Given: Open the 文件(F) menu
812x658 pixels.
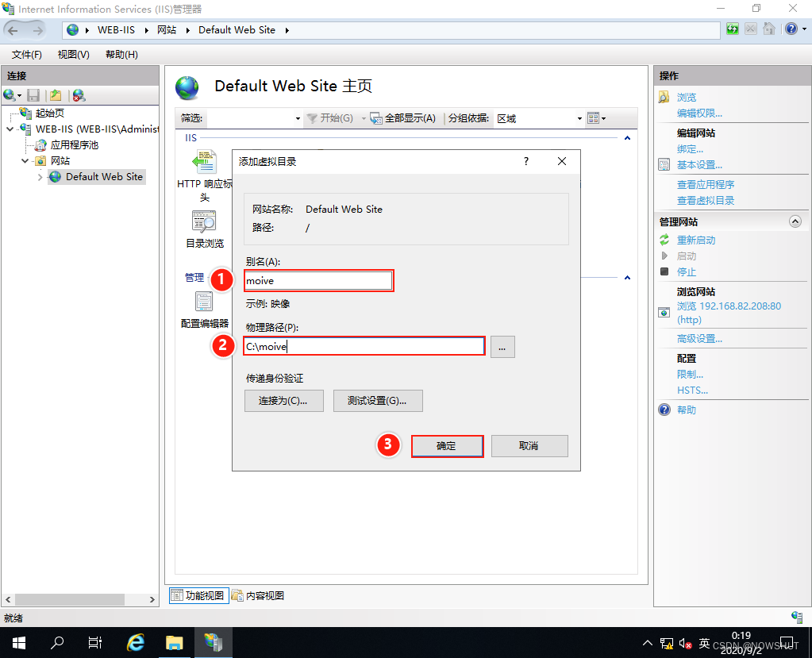Looking at the screenshot, I should point(26,54).
